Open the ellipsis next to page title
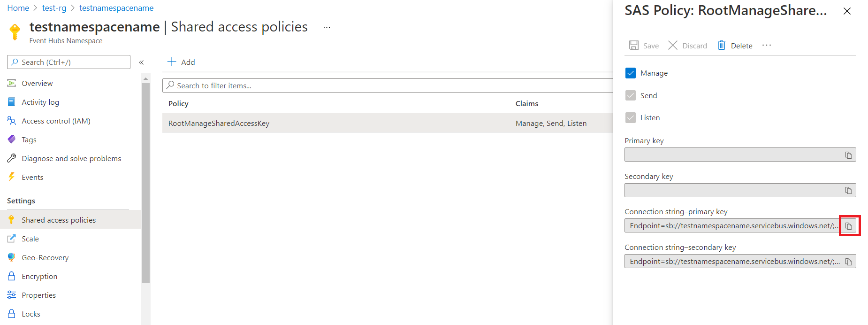 (x=327, y=27)
